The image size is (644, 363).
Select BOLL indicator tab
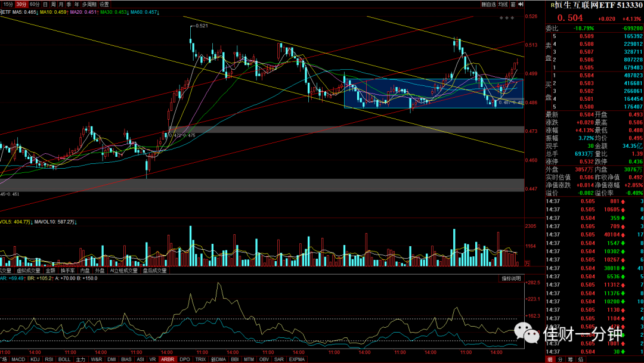(x=64, y=359)
